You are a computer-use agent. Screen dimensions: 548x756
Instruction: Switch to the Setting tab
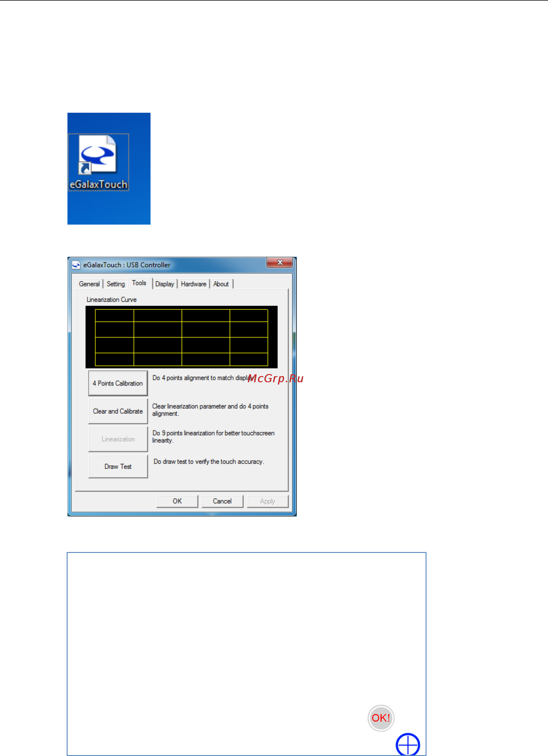[x=116, y=284]
